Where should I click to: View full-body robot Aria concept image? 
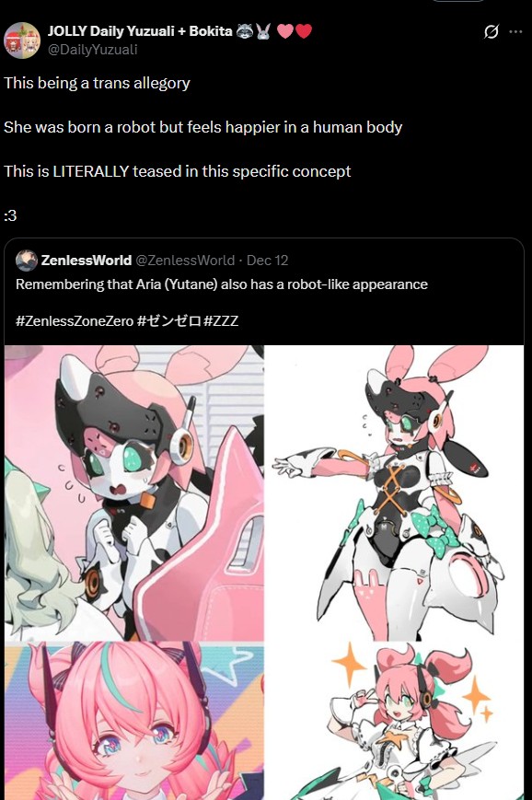tap(394, 493)
